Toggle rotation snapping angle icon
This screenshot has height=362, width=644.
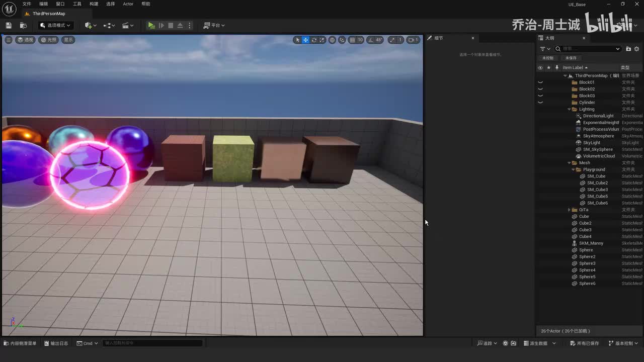[370, 40]
